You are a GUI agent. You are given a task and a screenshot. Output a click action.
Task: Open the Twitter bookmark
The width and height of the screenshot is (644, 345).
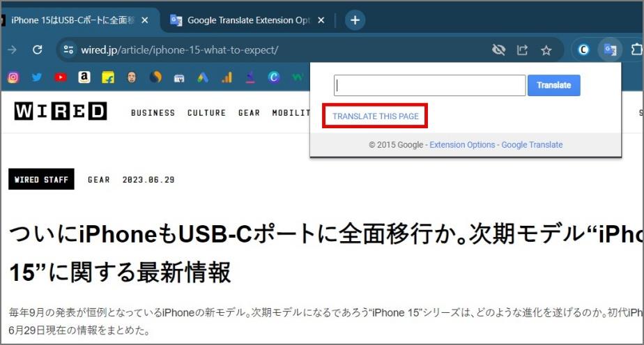coord(37,77)
